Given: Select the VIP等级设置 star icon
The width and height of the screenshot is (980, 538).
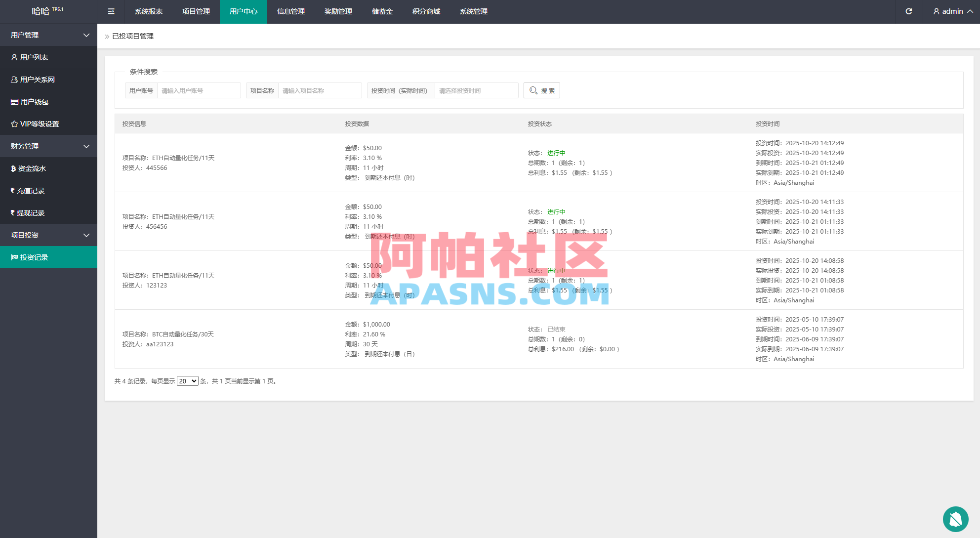Looking at the screenshot, I should tap(13, 124).
